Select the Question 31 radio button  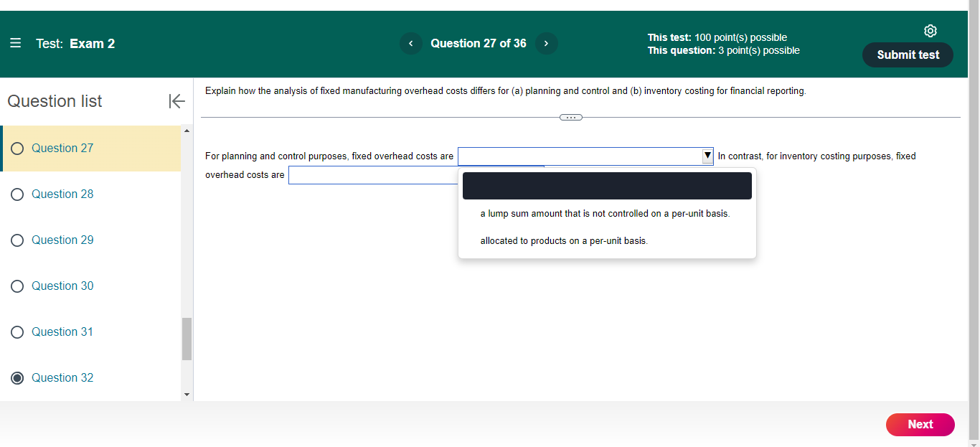[17, 331]
